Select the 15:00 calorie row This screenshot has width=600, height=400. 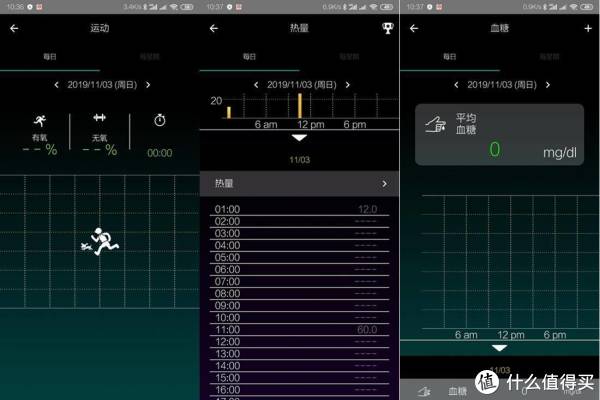pos(299,378)
